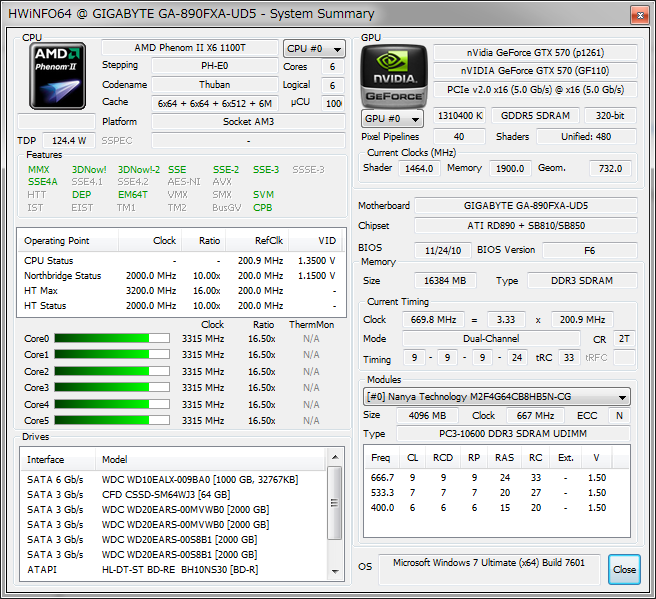This screenshot has width=656, height=599.
Task: Click the AMD Phenom II X6 1100T name field
Action: point(190,48)
